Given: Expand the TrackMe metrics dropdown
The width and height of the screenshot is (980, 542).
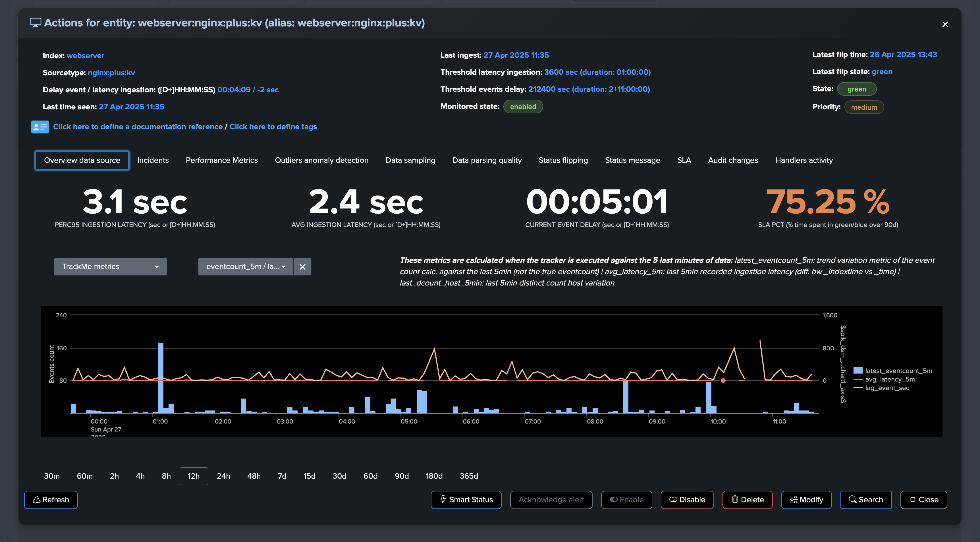Looking at the screenshot, I should click(110, 267).
